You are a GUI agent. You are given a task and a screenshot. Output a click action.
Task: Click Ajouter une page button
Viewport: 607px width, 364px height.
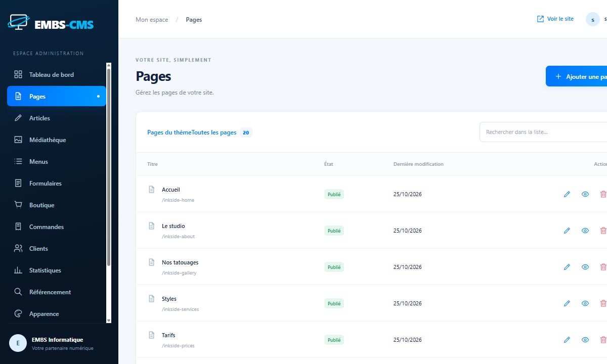(577, 76)
